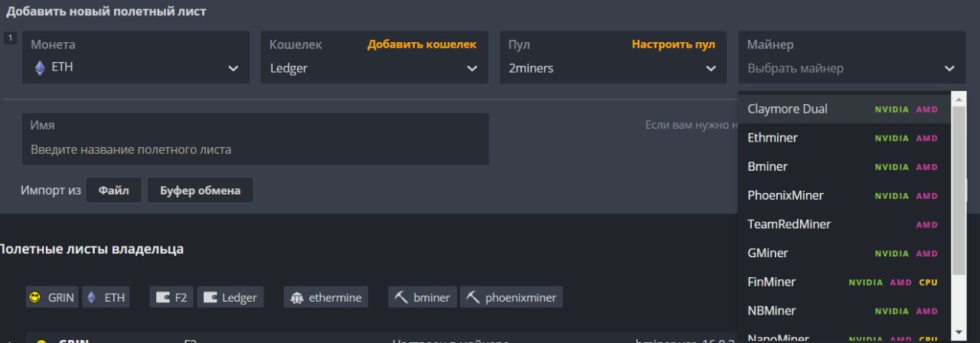Screen dimensions: 980x343
Task: Choose PhoenixMiner in the miner list
Action: (844, 195)
